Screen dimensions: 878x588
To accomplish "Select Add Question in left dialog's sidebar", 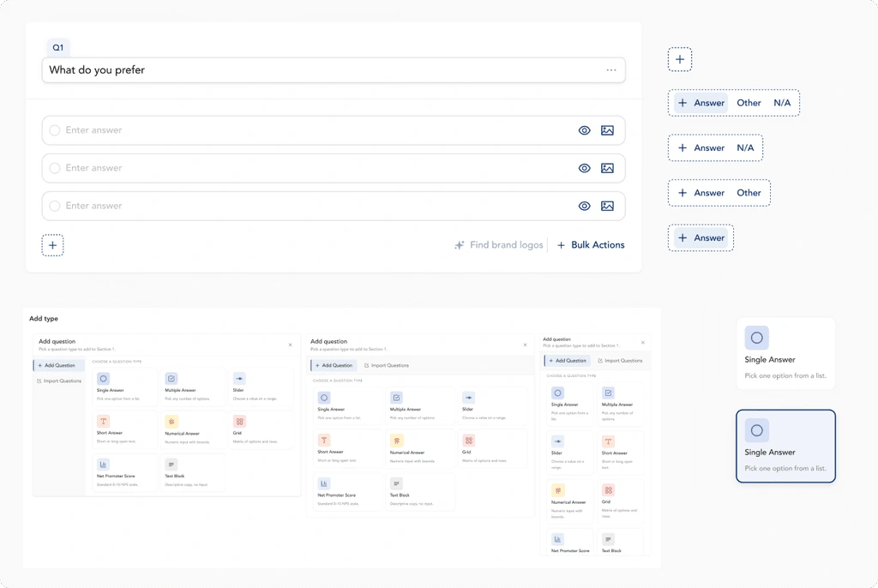I will point(59,365).
